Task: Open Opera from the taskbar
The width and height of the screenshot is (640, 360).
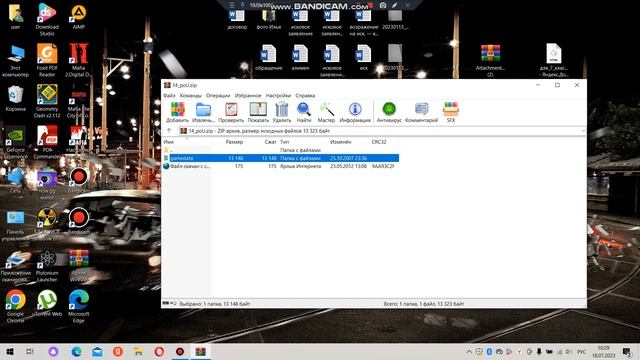Action: [159, 351]
